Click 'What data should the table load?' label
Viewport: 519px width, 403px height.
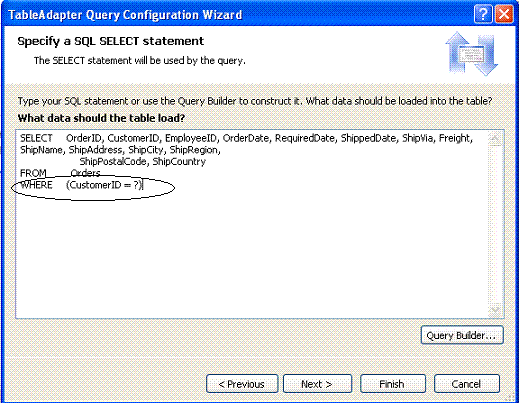(101, 118)
